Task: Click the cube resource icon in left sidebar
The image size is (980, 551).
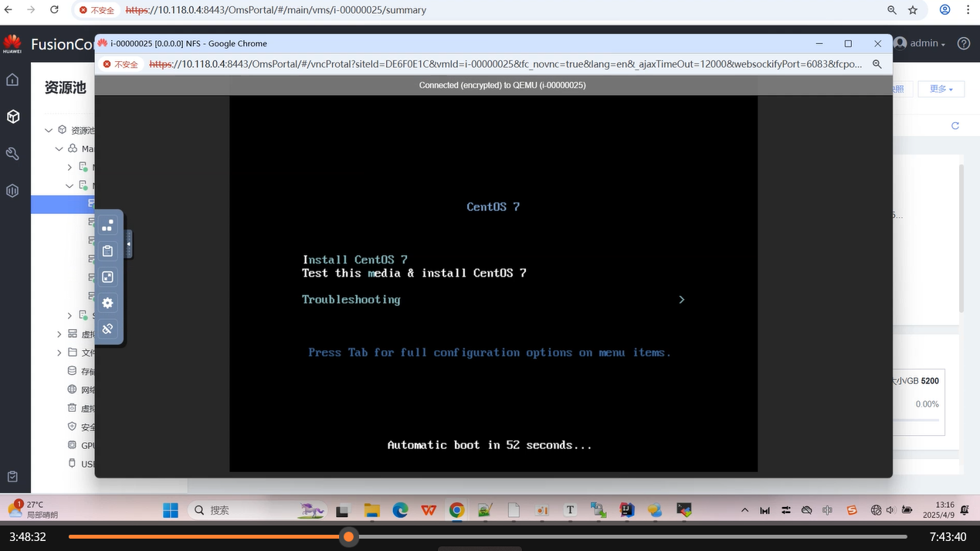Action: click(x=12, y=117)
